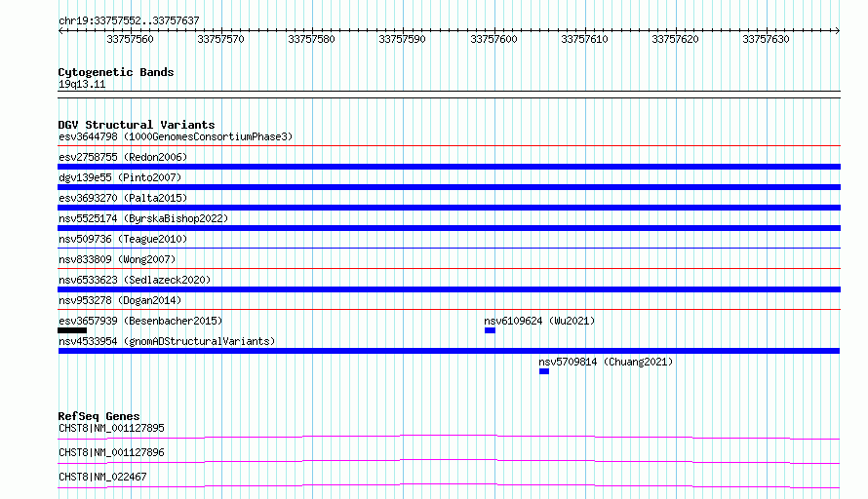Click the RefSeq Genes track title

(x=99, y=416)
